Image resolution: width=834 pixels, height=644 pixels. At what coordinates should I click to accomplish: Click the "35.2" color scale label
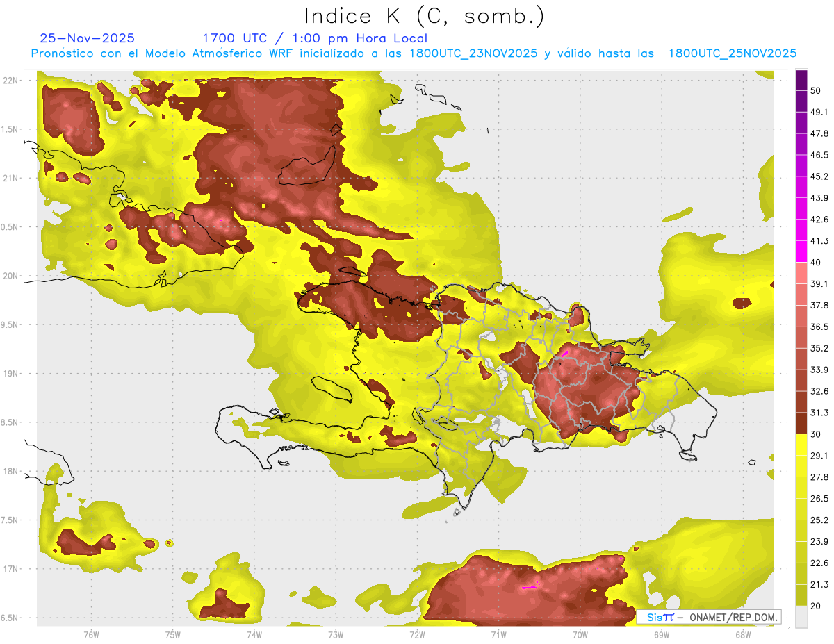pos(819,348)
